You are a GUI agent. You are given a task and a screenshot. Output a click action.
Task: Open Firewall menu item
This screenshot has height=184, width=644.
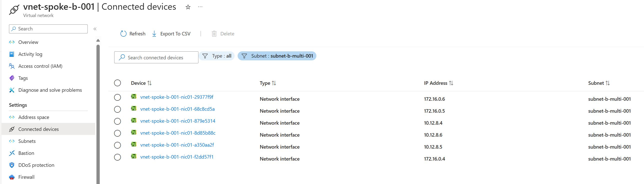coord(48,177)
